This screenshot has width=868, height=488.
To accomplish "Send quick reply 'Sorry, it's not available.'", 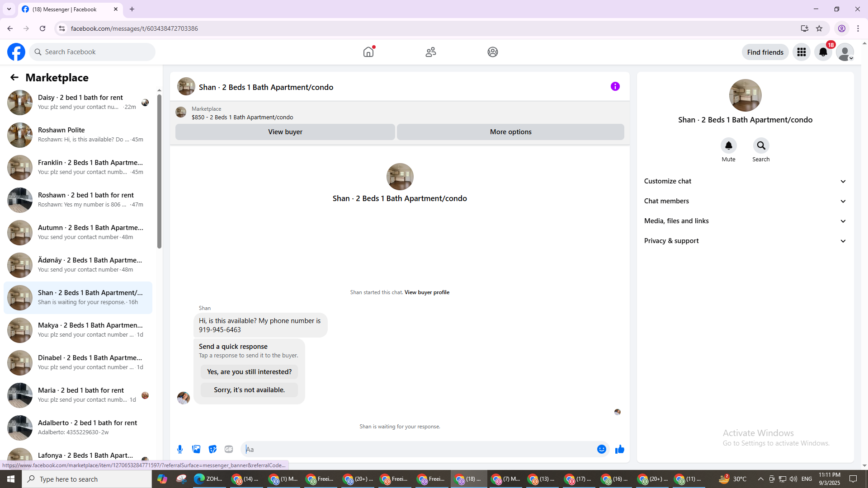I will (x=249, y=390).
